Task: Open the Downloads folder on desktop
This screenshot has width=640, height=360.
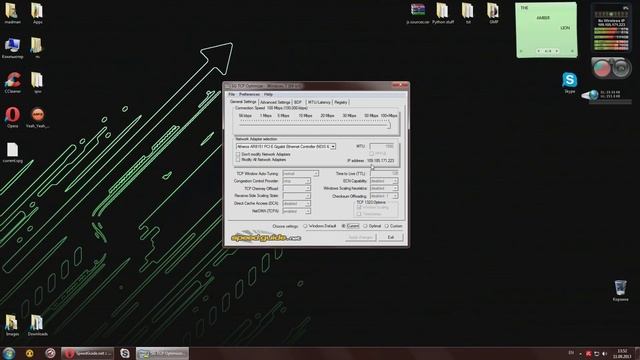Action: click(37, 324)
